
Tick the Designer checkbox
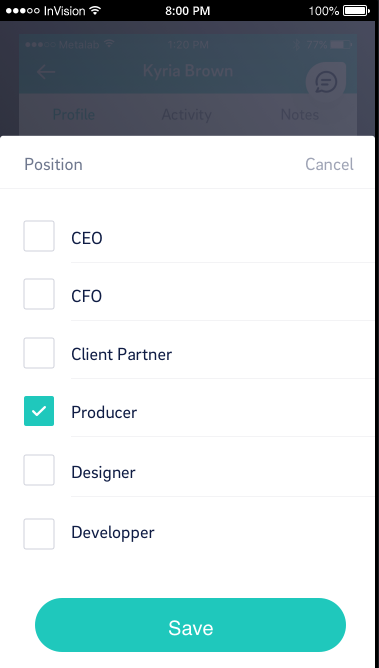39,470
